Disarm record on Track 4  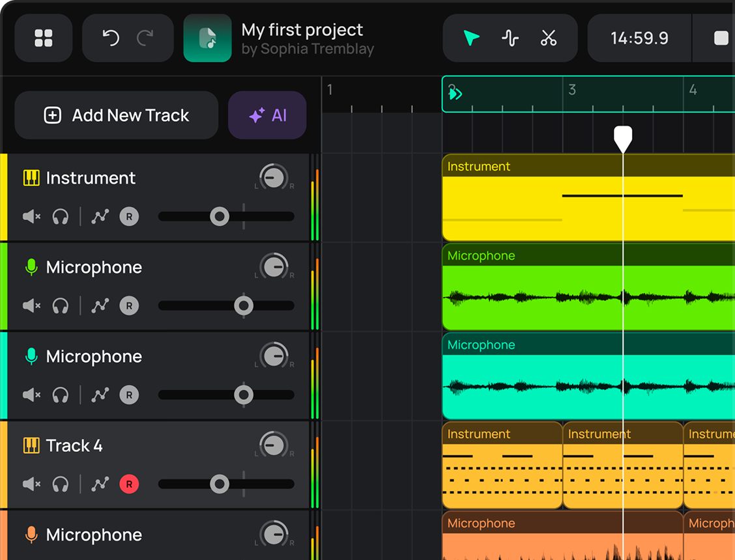pyautogui.click(x=129, y=484)
